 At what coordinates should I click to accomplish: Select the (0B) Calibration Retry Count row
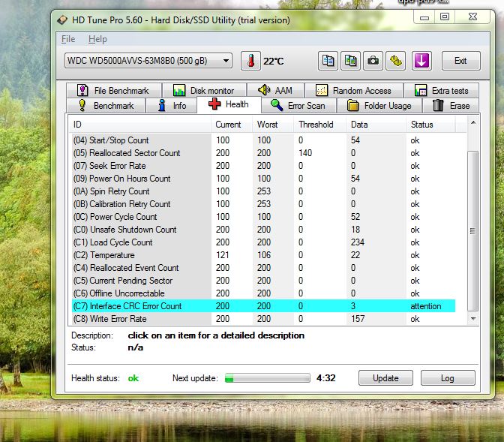tap(263, 204)
